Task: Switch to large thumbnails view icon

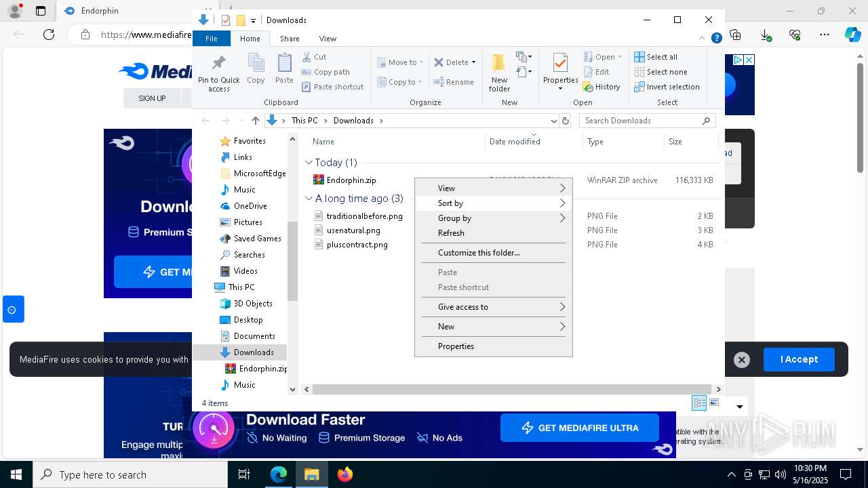Action: [713, 403]
